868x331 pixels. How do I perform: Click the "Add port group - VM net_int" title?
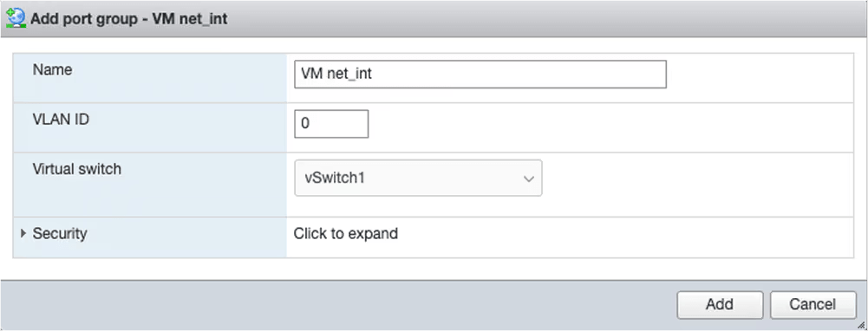[x=128, y=18]
